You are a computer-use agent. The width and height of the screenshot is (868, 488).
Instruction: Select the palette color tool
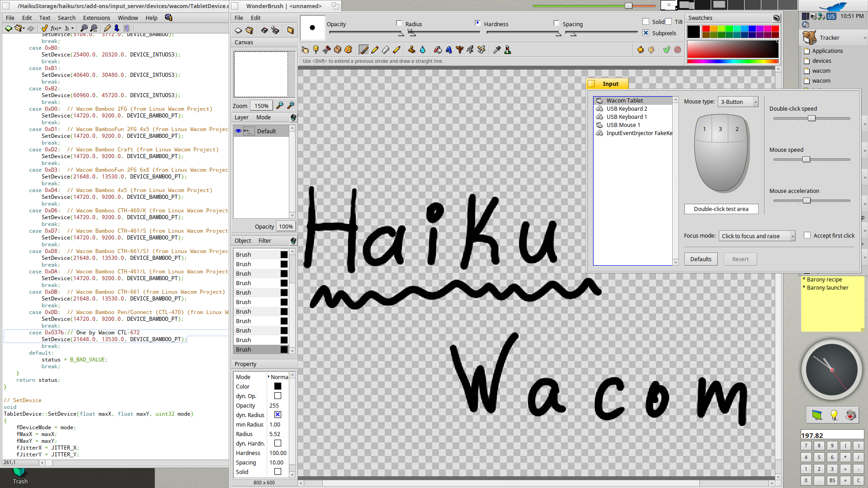(x=348, y=50)
